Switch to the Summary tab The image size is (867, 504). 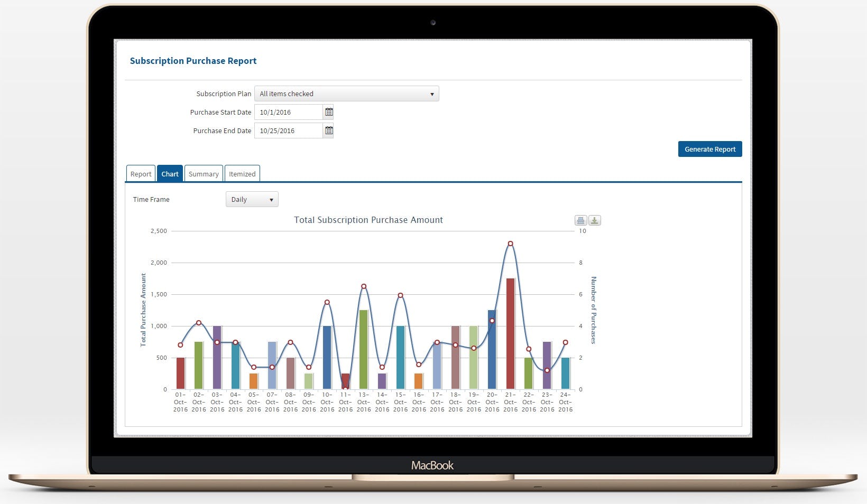click(204, 173)
